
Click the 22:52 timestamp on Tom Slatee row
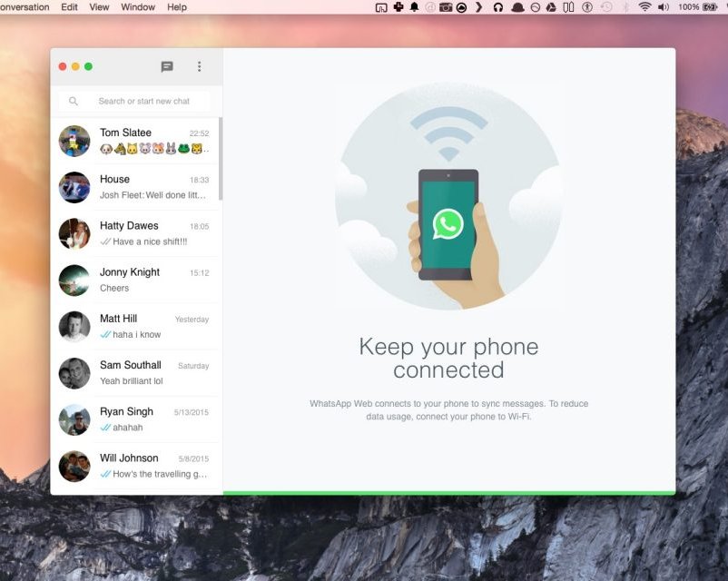(x=199, y=133)
